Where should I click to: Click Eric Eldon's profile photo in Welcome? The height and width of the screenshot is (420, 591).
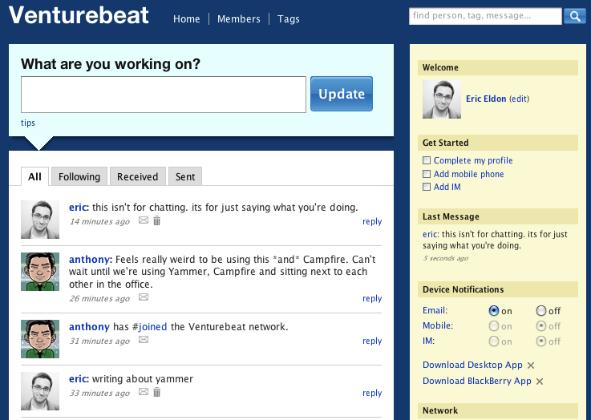(441, 99)
